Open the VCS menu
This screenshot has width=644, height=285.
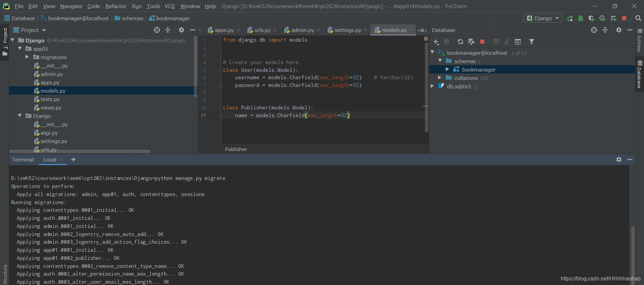click(x=169, y=6)
